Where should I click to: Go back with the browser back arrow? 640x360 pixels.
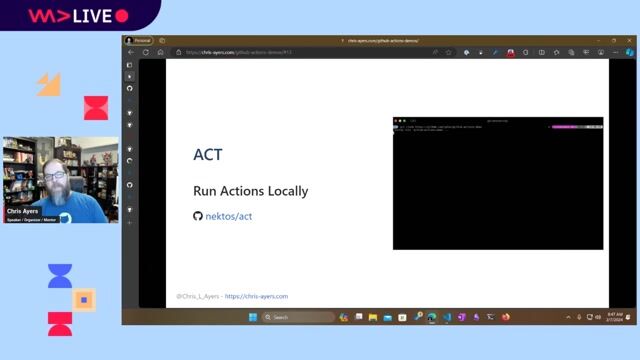131,52
